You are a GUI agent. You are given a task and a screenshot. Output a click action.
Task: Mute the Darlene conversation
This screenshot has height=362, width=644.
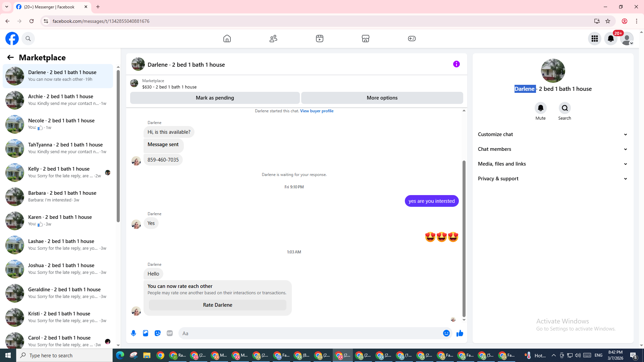(x=540, y=108)
